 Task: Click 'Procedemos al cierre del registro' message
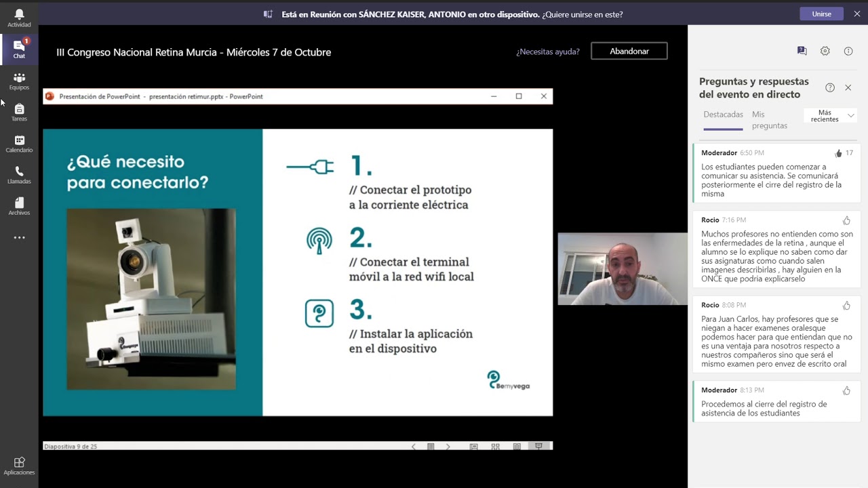pos(764,409)
